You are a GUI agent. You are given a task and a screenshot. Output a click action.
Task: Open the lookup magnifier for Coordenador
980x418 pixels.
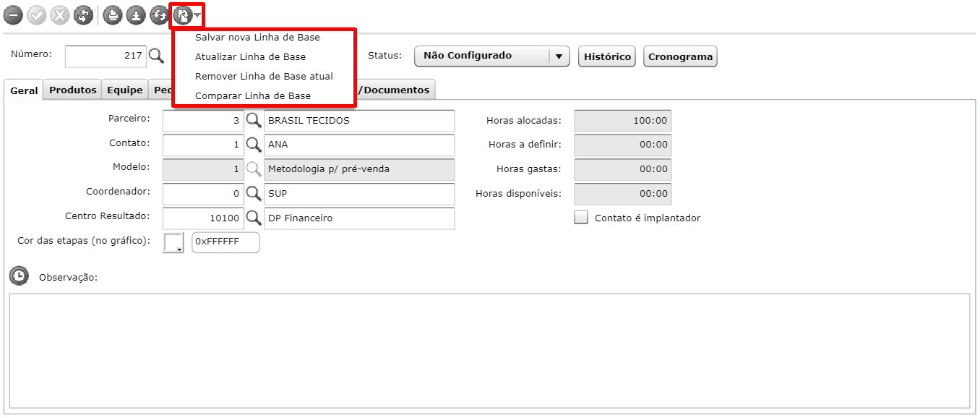click(x=254, y=194)
